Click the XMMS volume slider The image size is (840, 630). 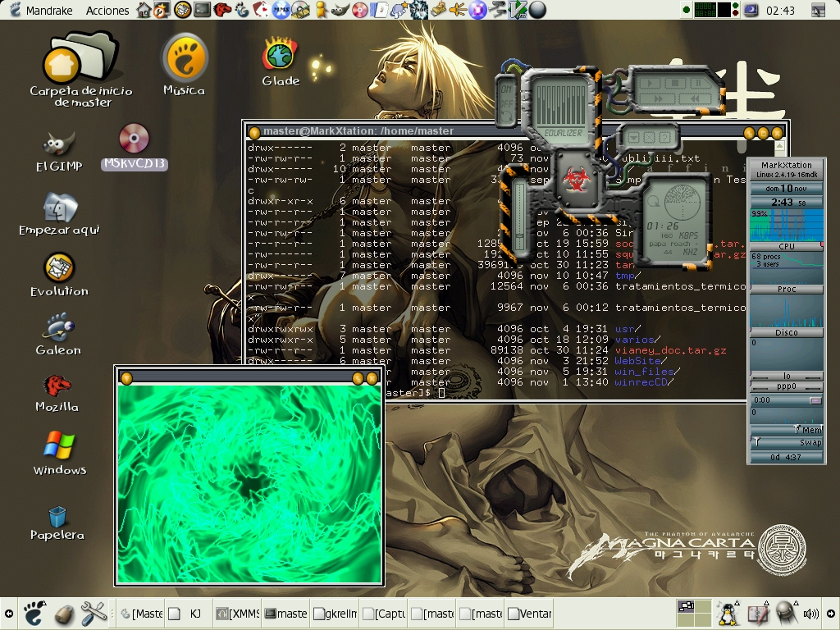(x=519, y=216)
